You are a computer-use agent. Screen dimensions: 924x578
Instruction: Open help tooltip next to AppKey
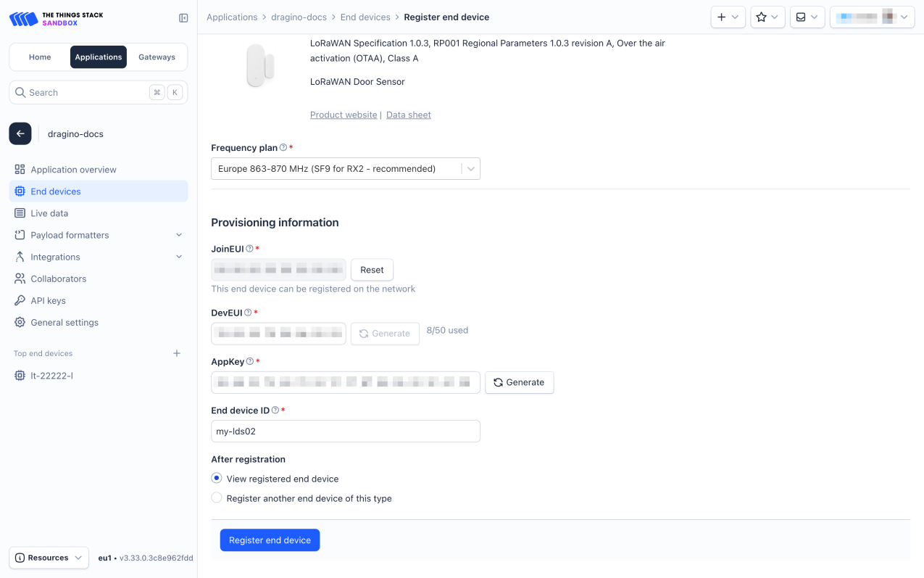(250, 361)
